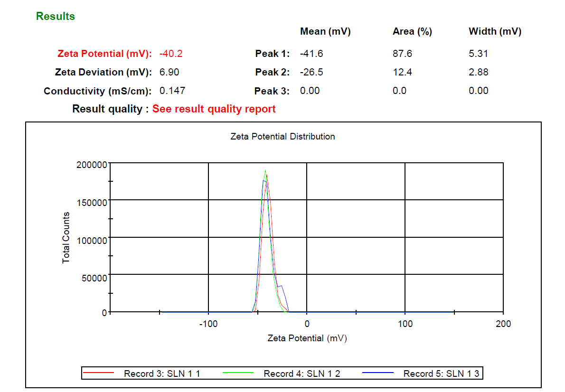
Task: Click the Record 5: SLN 1 3 legend entry
Action: pyautogui.click(x=441, y=373)
